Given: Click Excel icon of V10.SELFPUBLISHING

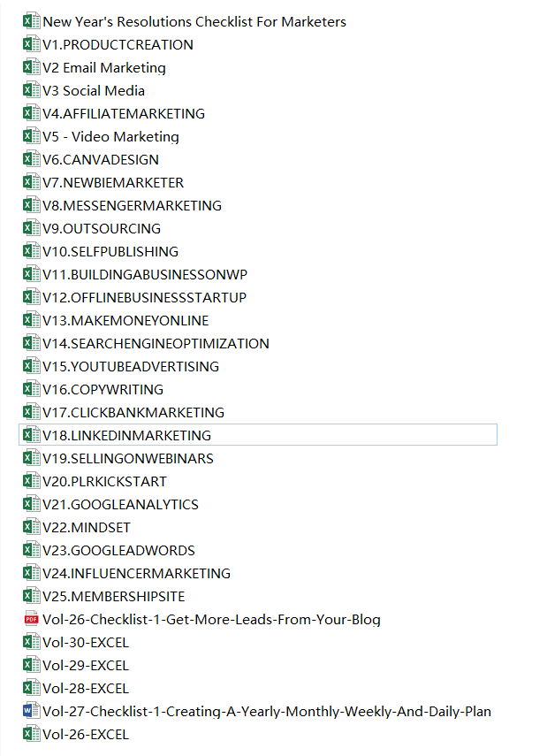Looking at the screenshot, I should click(x=31, y=251).
